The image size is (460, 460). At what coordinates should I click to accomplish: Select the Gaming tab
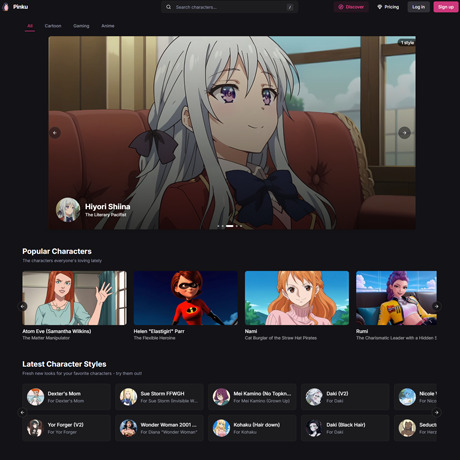(81, 26)
